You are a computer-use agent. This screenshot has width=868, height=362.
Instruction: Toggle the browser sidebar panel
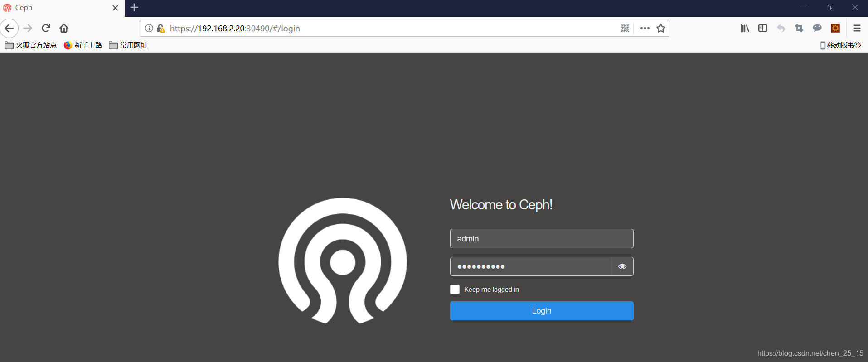point(763,28)
